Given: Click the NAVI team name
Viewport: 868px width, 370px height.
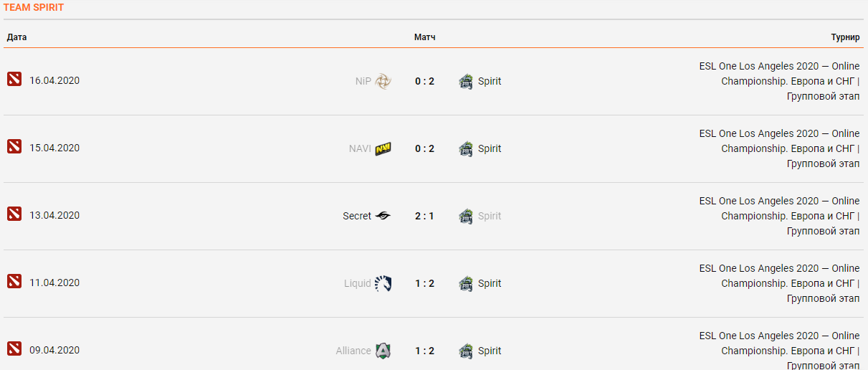Looking at the screenshot, I should [360, 148].
